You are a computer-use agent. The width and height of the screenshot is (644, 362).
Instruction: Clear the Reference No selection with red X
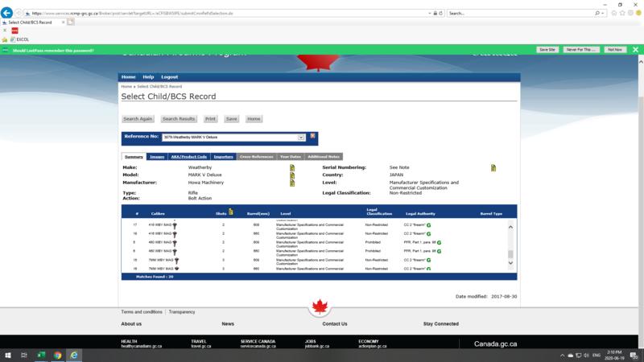pos(312,136)
